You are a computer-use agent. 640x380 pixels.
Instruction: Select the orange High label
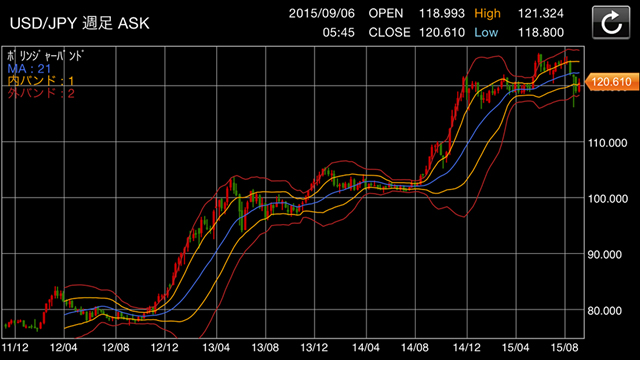(487, 14)
